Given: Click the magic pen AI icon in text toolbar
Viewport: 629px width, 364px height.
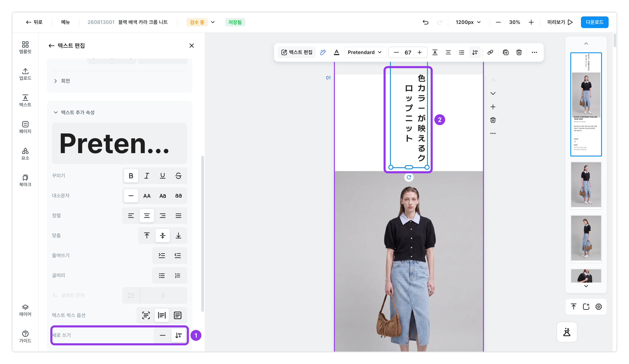Looking at the screenshot, I should 323,52.
